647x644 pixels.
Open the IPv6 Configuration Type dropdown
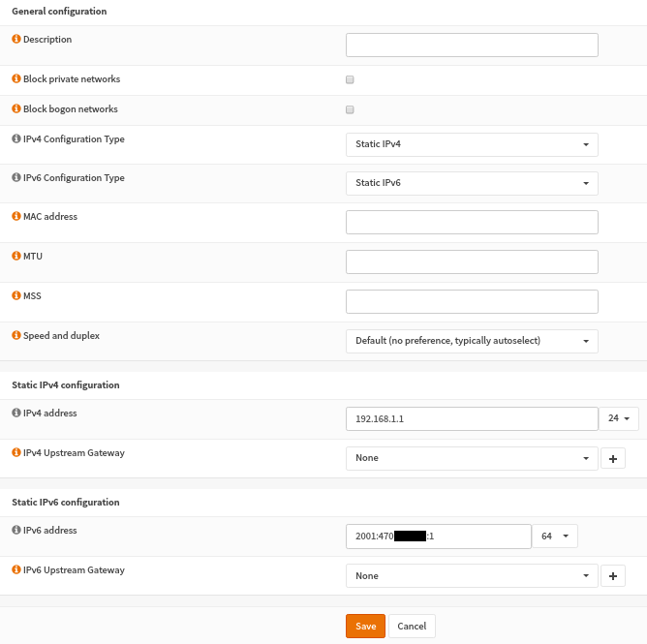tap(472, 183)
